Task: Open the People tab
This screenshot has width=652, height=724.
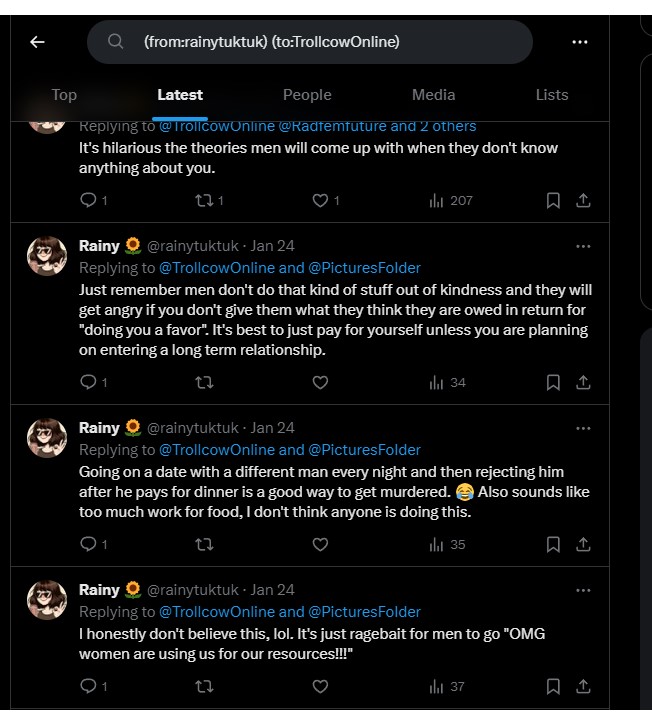Action: point(307,95)
